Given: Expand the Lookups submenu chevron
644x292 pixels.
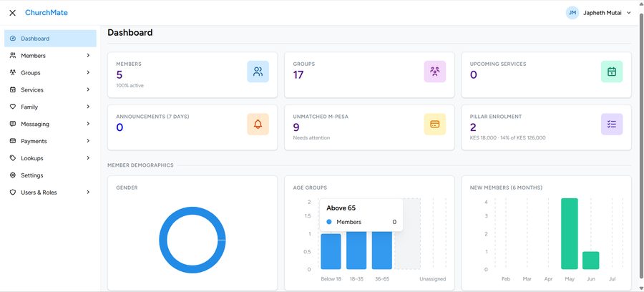Looking at the screenshot, I should click(88, 158).
